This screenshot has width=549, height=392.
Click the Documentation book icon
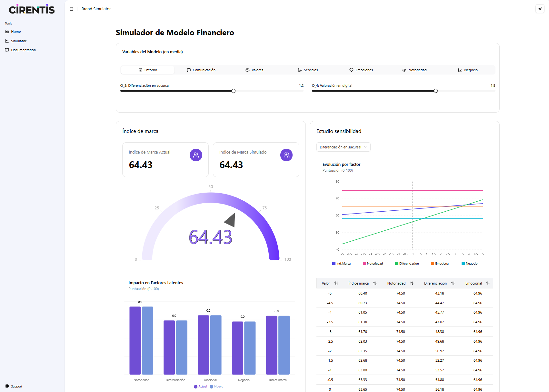[x=7, y=50]
